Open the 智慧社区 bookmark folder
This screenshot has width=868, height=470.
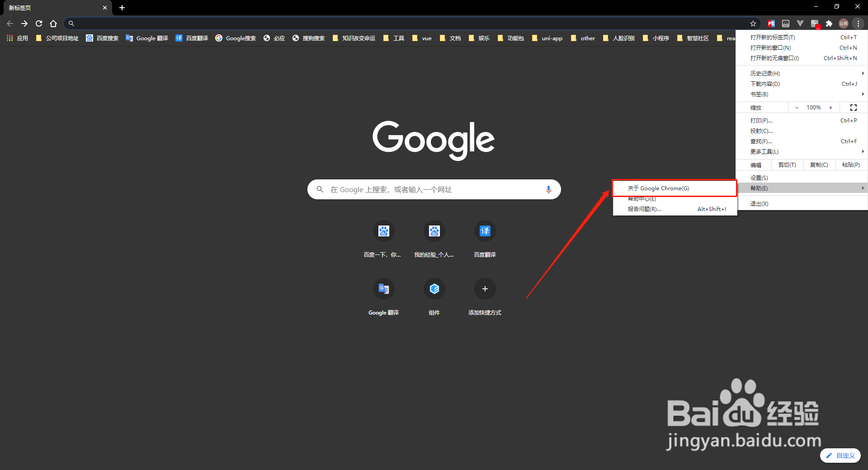pos(693,38)
